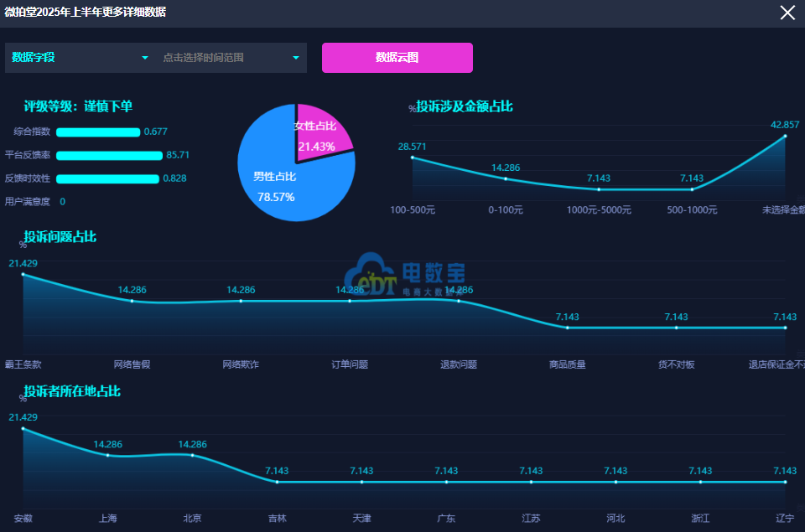Image resolution: width=805 pixels, height=532 pixels.
Task: Click the 订单问题 axis label
Action: [x=350, y=364]
